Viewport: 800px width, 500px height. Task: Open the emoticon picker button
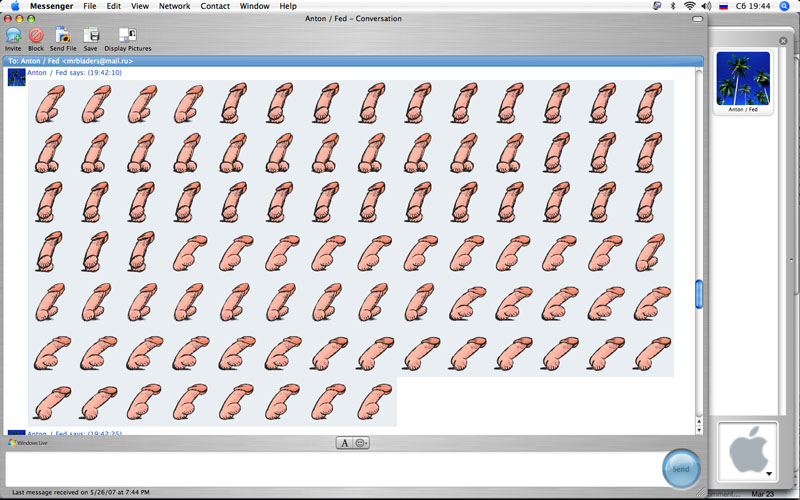(x=361, y=443)
